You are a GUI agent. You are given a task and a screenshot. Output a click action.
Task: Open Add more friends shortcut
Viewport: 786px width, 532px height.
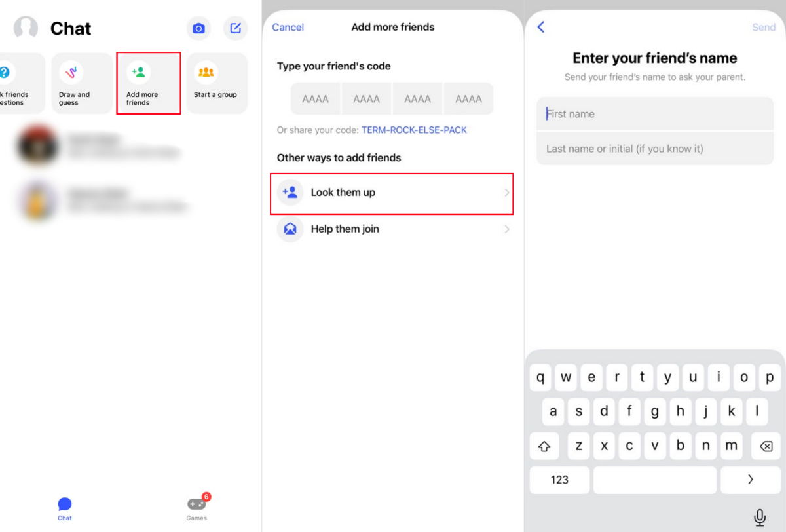[148, 83]
